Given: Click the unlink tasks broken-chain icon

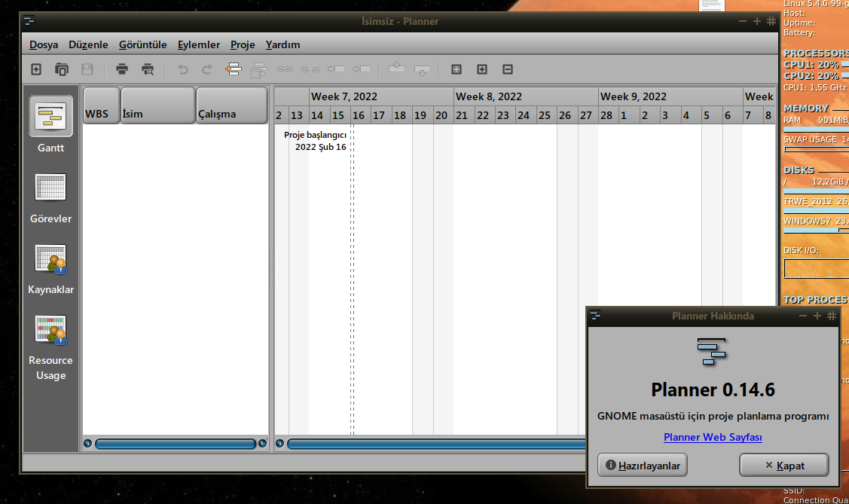Looking at the screenshot, I should click(x=310, y=69).
